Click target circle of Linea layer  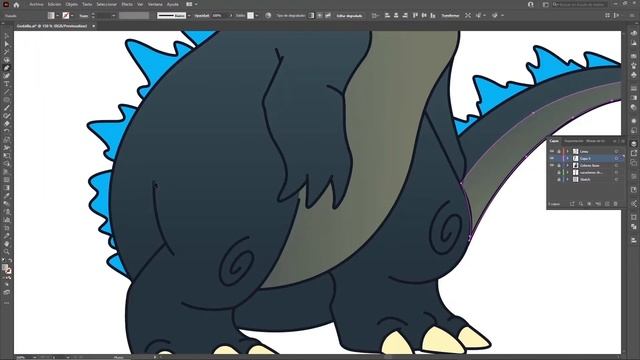[x=616, y=151]
